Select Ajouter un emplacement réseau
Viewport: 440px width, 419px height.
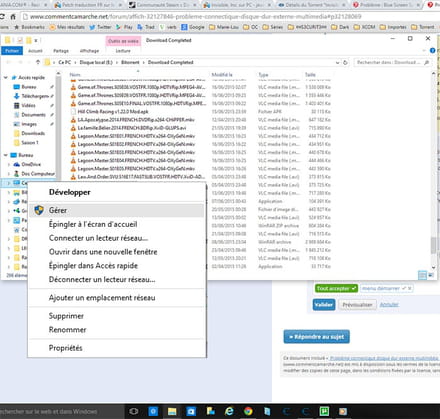pos(116,298)
